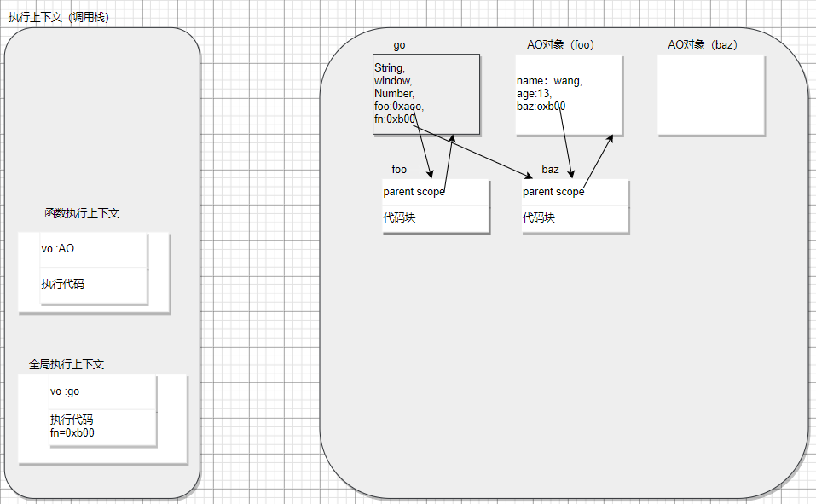Click 'Number,' in the go box
816x504 pixels.
(x=395, y=93)
